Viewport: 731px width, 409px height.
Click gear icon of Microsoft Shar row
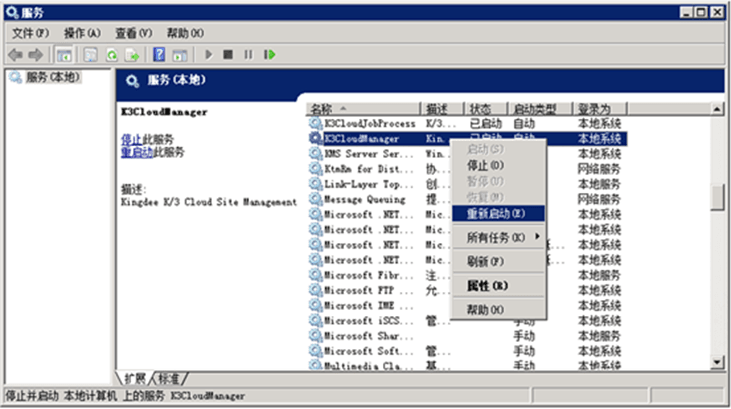(x=315, y=336)
